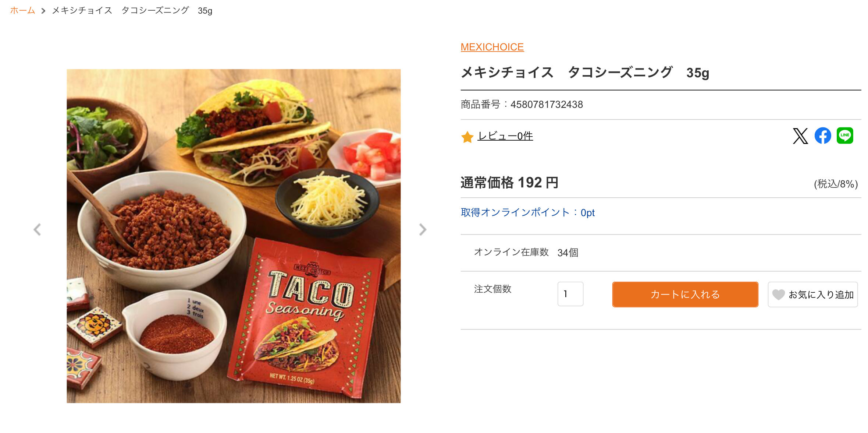Show the previous product image

(x=37, y=229)
